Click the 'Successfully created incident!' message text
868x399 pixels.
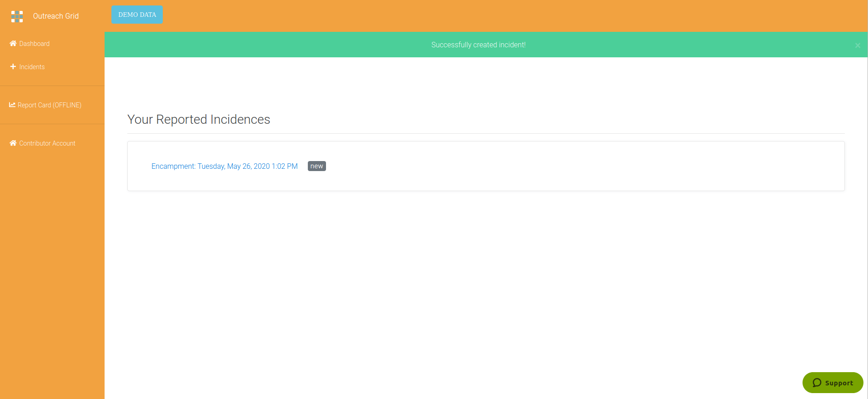478,45
